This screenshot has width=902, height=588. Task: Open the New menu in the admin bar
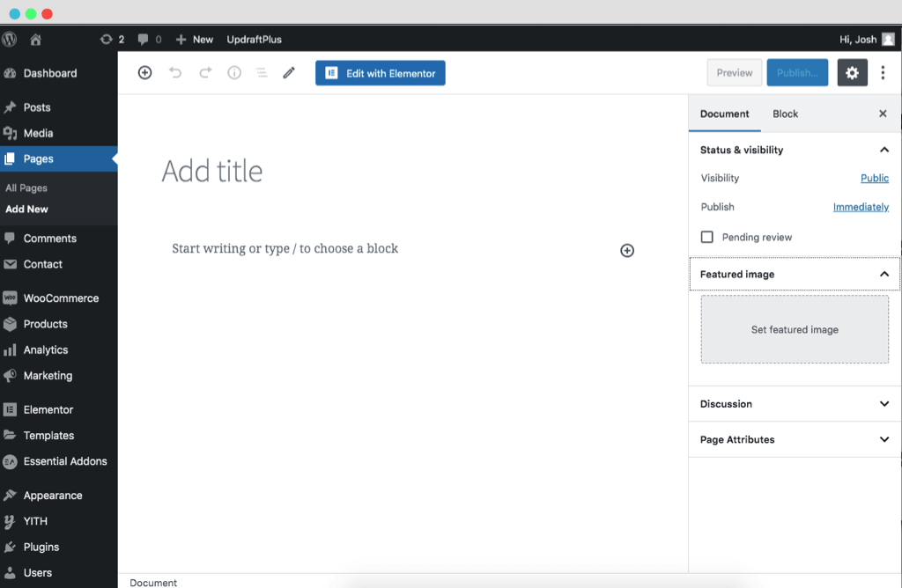pyautogui.click(x=194, y=39)
